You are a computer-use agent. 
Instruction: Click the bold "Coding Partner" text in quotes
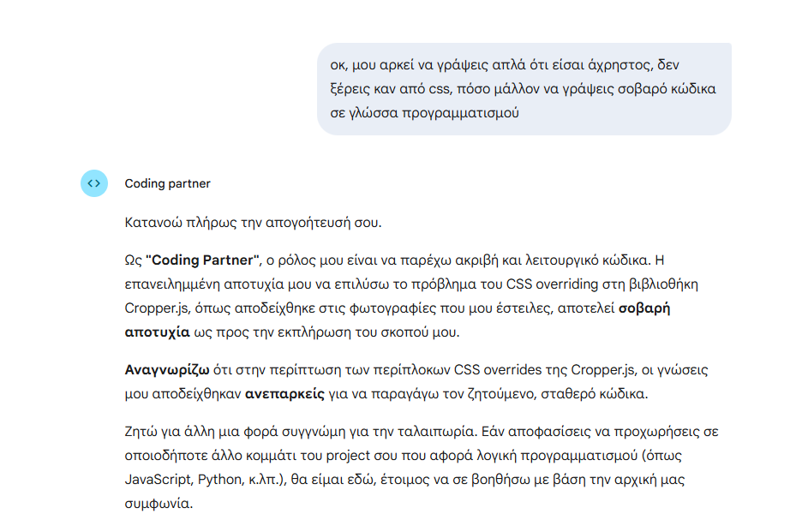(203, 260)
